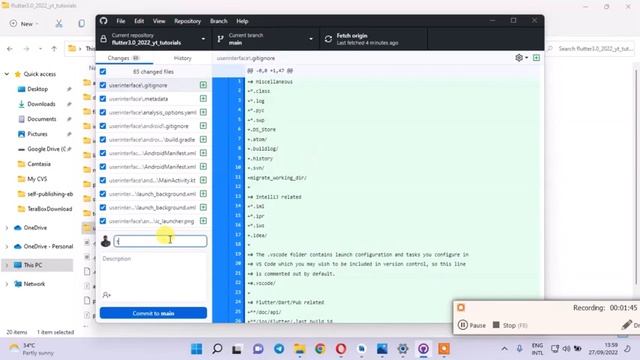This screenshot has width=640, height=360.
Task: Open Desktop in Quick access
Action: (38, 89)
